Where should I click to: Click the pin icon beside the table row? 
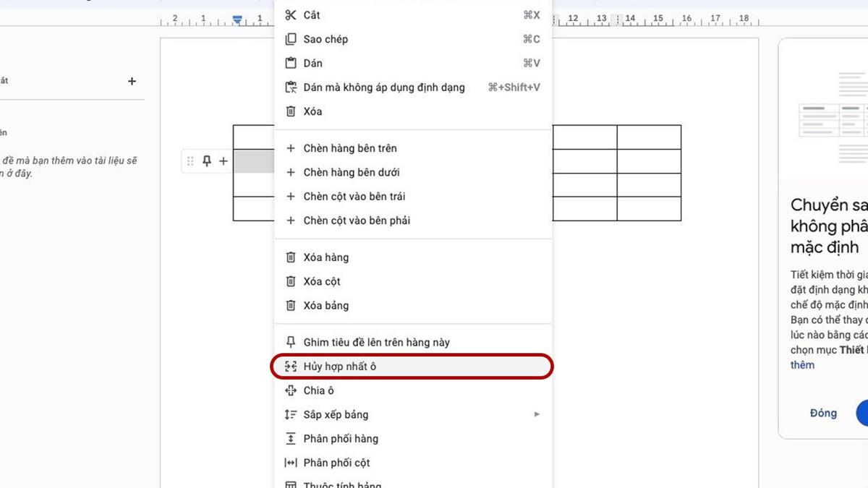(x=206, y=161)
